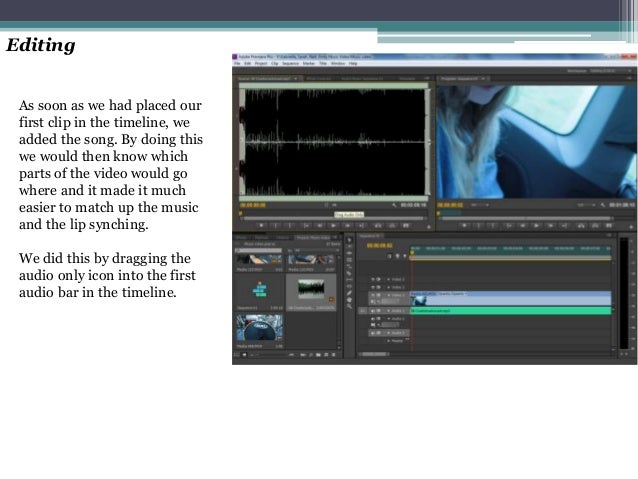Select the Rate Stretch tool

[349, 267]
